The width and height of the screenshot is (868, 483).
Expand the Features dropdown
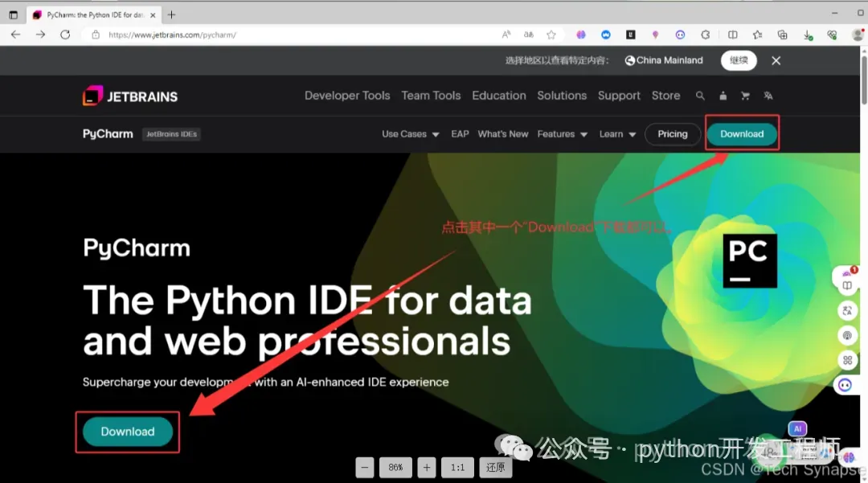tap(563, 134)
